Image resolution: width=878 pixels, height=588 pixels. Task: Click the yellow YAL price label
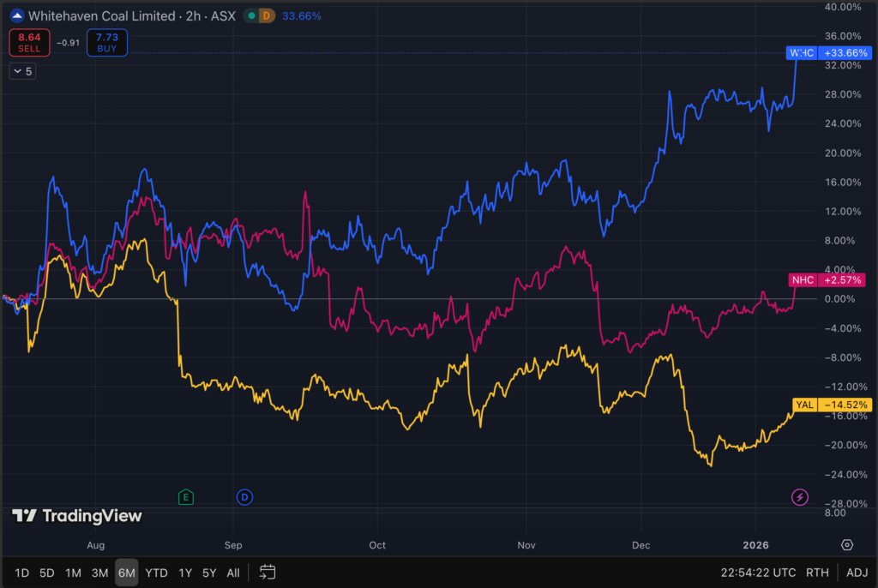point(803,405)
